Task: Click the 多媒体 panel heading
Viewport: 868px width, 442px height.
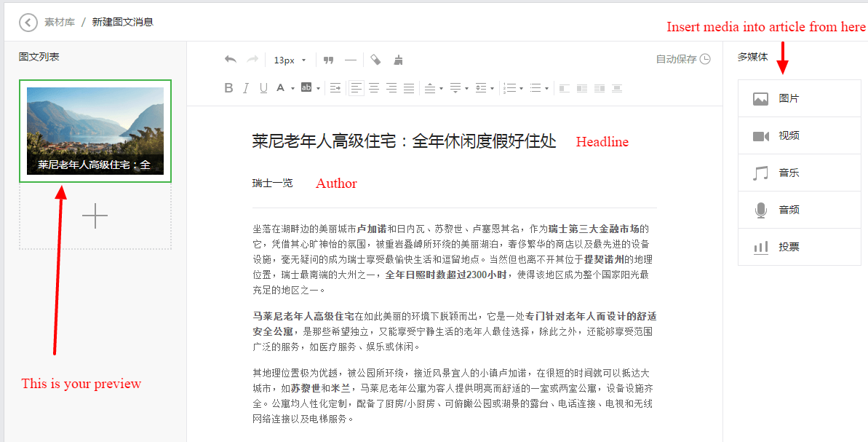Action: 753,57
